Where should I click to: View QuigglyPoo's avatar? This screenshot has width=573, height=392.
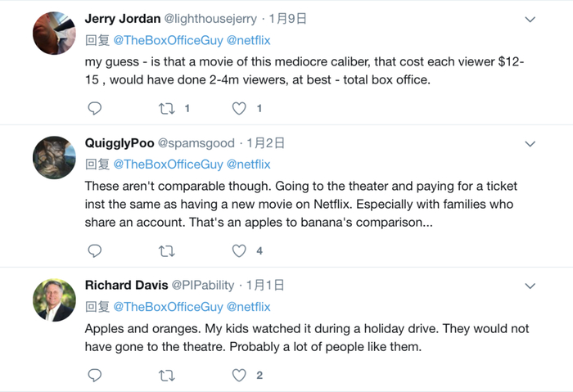click(x=54, y=157)
